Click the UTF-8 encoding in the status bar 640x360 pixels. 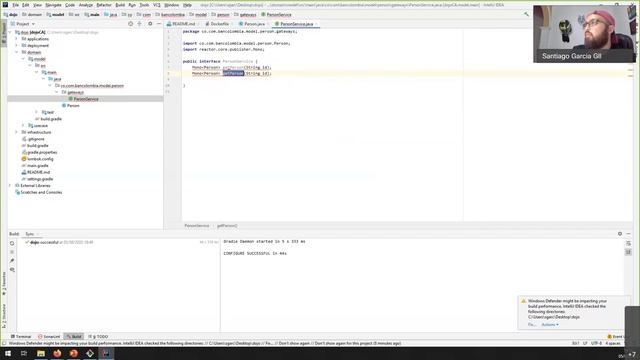[596, 343]
